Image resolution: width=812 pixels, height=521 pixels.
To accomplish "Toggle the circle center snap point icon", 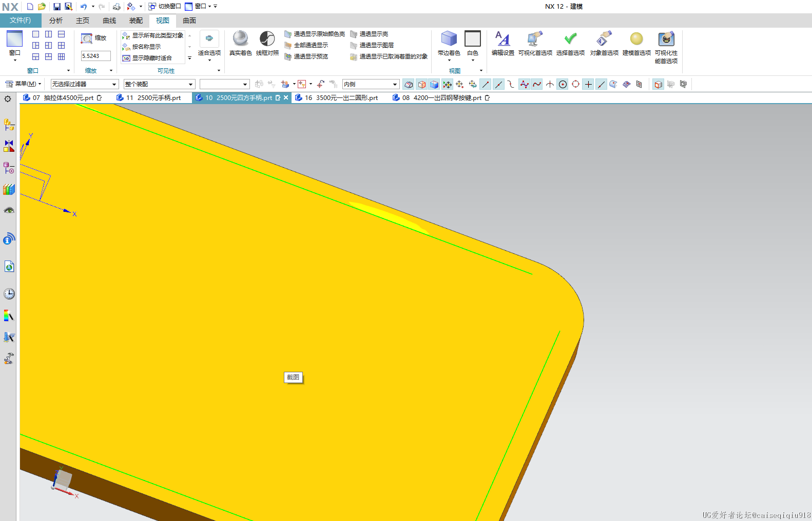I will 563,84.
